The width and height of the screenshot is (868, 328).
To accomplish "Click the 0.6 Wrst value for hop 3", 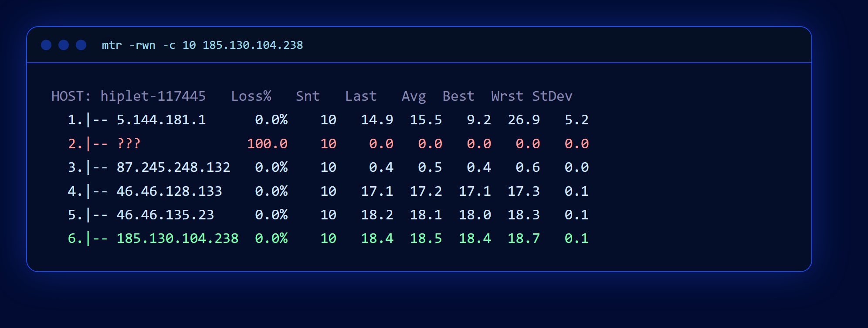I will 528,167.
